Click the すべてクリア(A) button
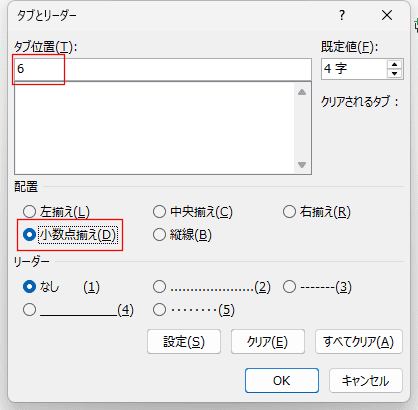The height and width of the screenshot is (410, 418). (x=359, y=342)
